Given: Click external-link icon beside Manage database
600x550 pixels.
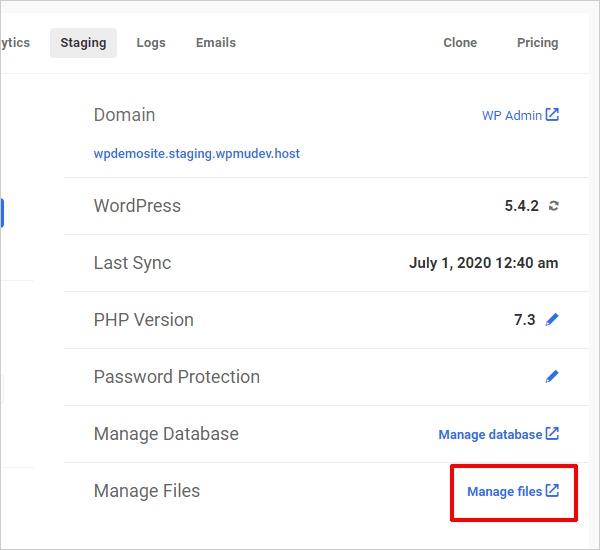Looking at the screenshot, I should (x=552, y=433).
